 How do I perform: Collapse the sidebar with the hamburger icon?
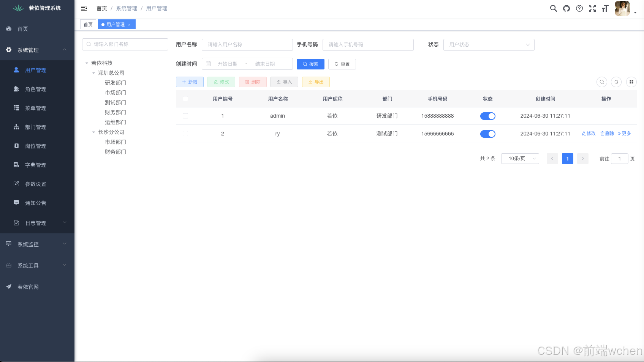coord(84,8)
